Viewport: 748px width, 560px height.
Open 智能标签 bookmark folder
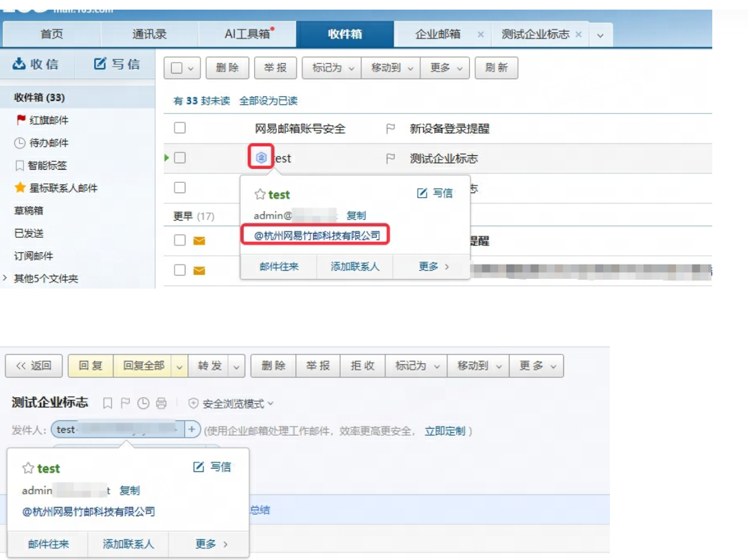(x=41, y=165)
